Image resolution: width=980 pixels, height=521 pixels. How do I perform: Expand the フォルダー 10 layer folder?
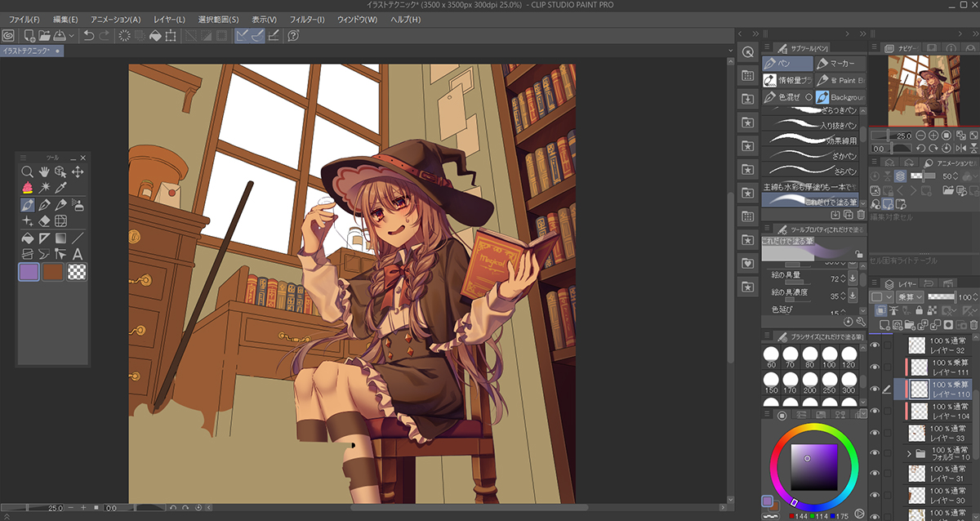910,453
